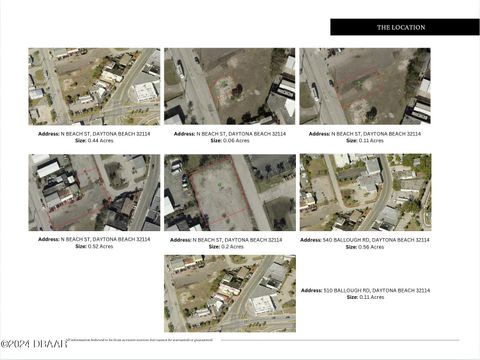Click the Size: 0.52 Acres label
The width and height of the screenshot is (480, 360).
[94, 246]
